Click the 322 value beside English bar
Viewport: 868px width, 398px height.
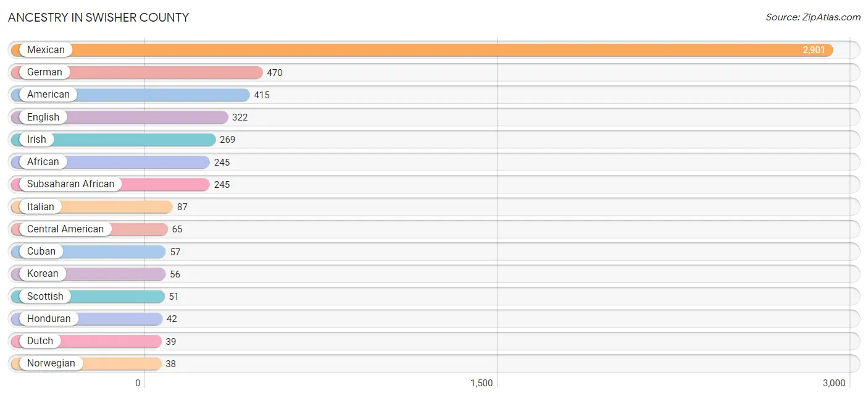(240, 117)
